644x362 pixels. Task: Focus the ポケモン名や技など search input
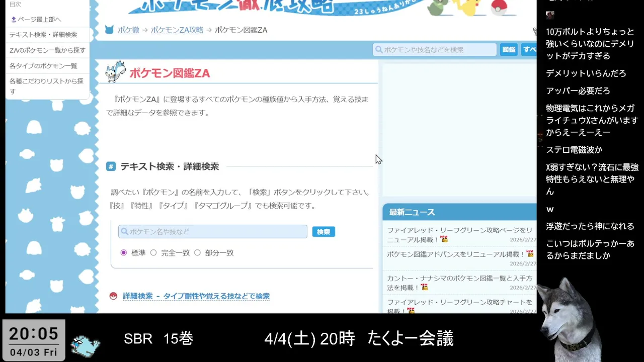pyautogui.click(x=213, y=232)
